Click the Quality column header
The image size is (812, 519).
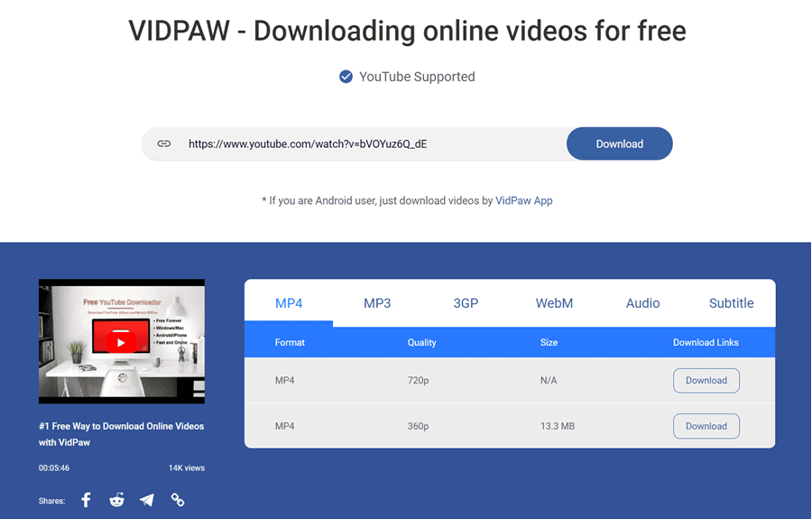[x=421, y=342]
